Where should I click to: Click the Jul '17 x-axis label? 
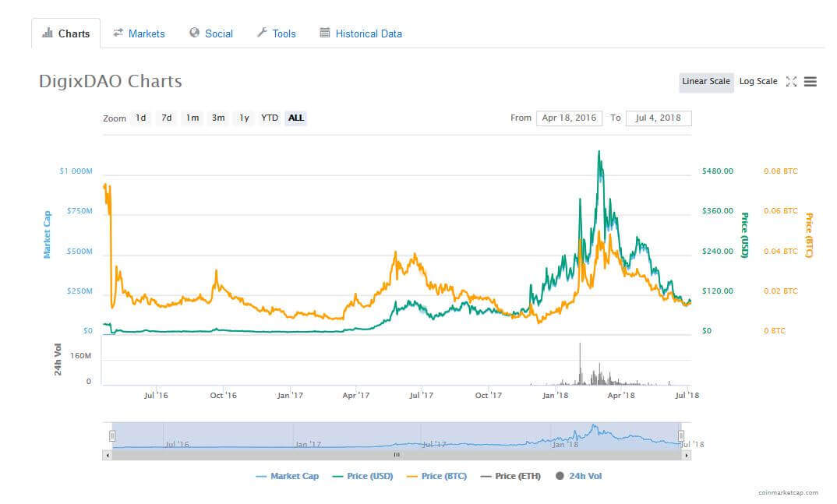(x=421, y=395)
